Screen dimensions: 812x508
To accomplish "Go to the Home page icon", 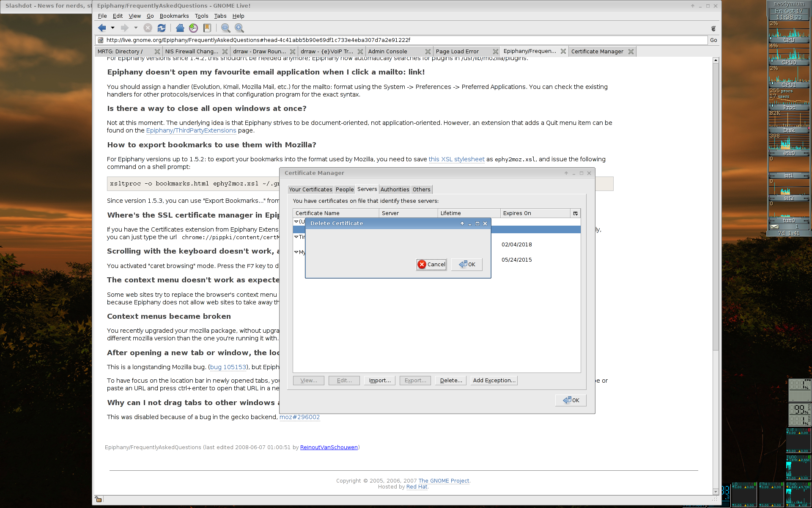I will coord(180,28).
